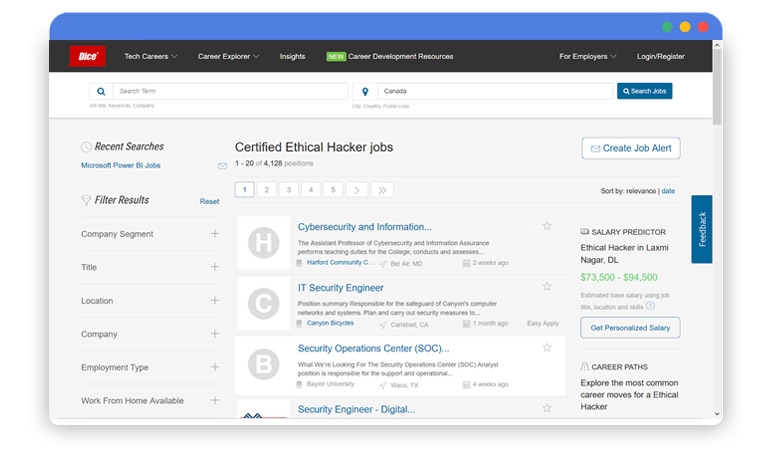Screen dimensions: 762x450
Task: Expand the Employment Type filter
Action: point(214,367)
